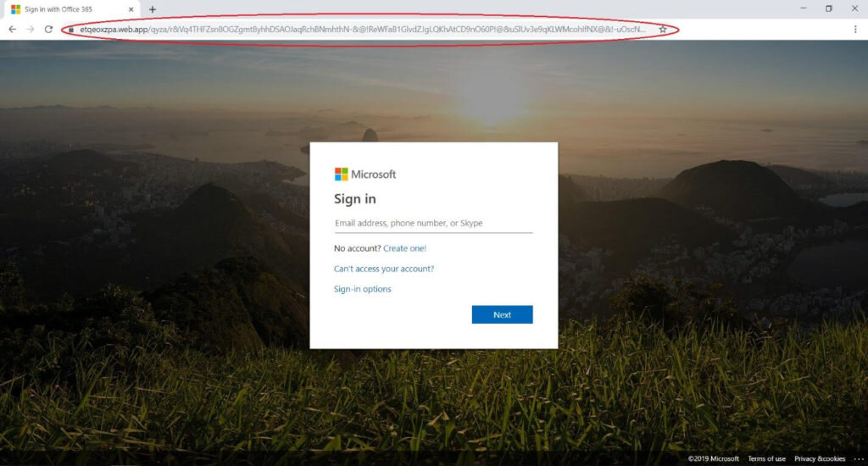The height and width of the screenshot is (466, 868).
Task: Close the 'Sign in with Office 365' tab
Action: [x=131, y=9]
